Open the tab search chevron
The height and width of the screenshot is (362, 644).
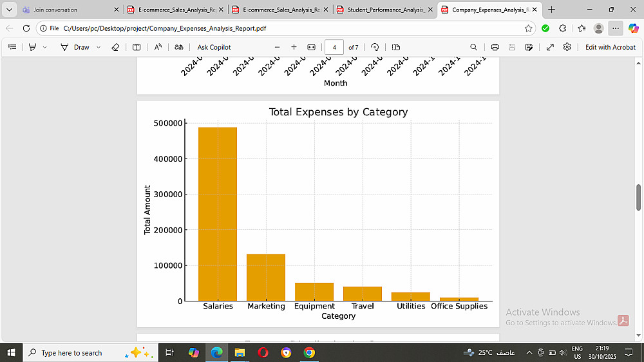[x=9, y=10]
